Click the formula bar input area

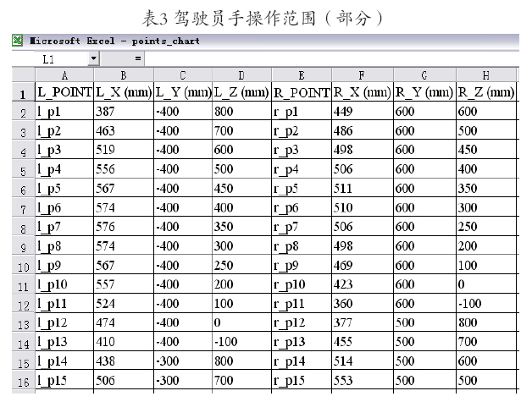coord(331,59)
